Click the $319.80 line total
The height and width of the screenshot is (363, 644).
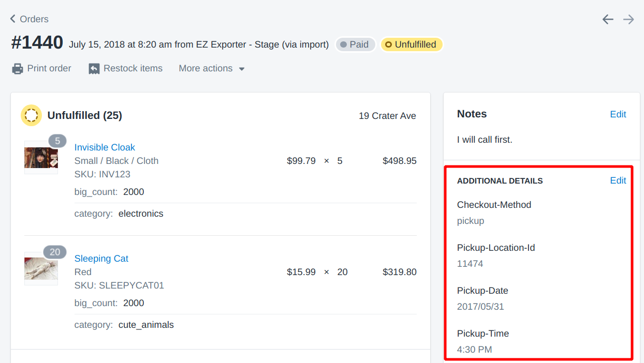[x=400, y=272]
